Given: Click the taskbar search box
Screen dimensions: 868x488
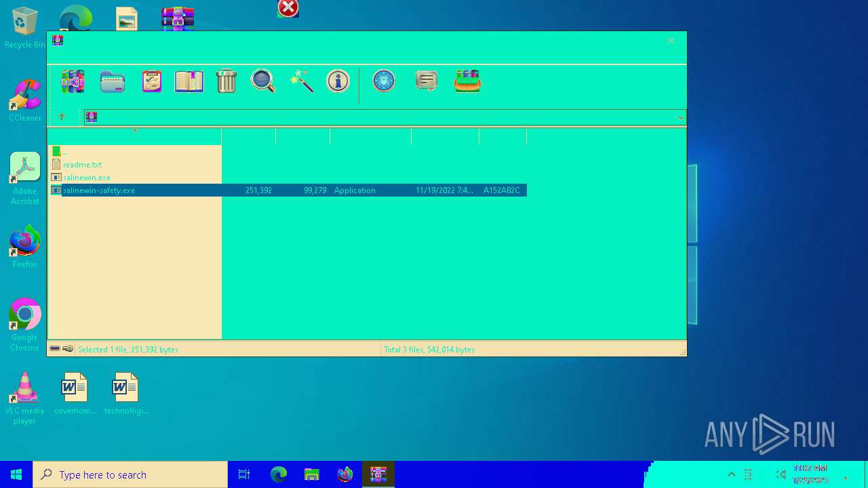Looking at the screenshot, I should (x=130, y=474).
